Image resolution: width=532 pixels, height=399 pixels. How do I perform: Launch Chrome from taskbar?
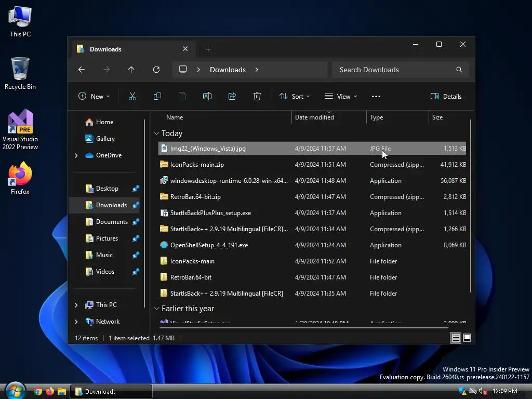[37, 391]
